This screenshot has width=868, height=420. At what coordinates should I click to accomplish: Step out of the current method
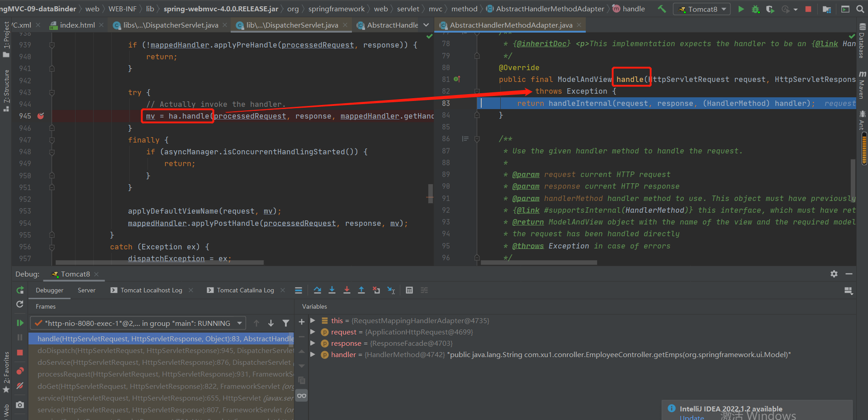click(x=361, y=290)
